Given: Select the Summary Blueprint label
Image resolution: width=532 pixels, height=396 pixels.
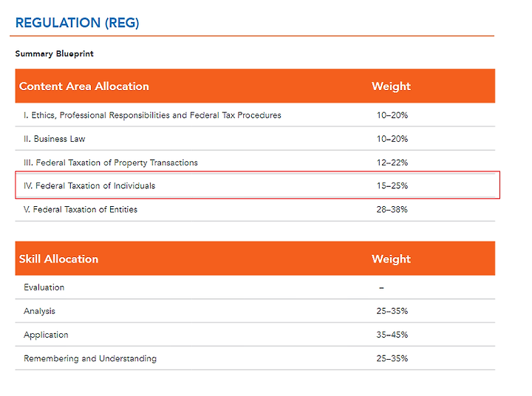Looking at the screenshot, I should [x=54, y=54].
